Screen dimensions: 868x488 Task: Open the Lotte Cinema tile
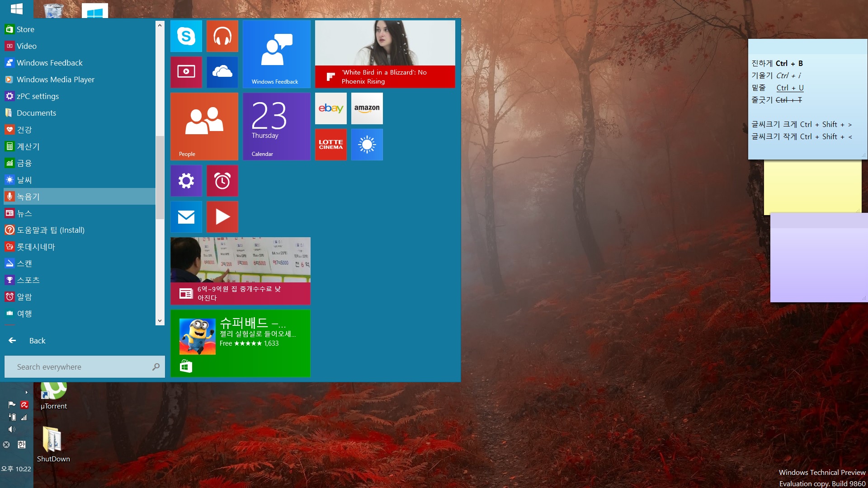tap(330, 145)
